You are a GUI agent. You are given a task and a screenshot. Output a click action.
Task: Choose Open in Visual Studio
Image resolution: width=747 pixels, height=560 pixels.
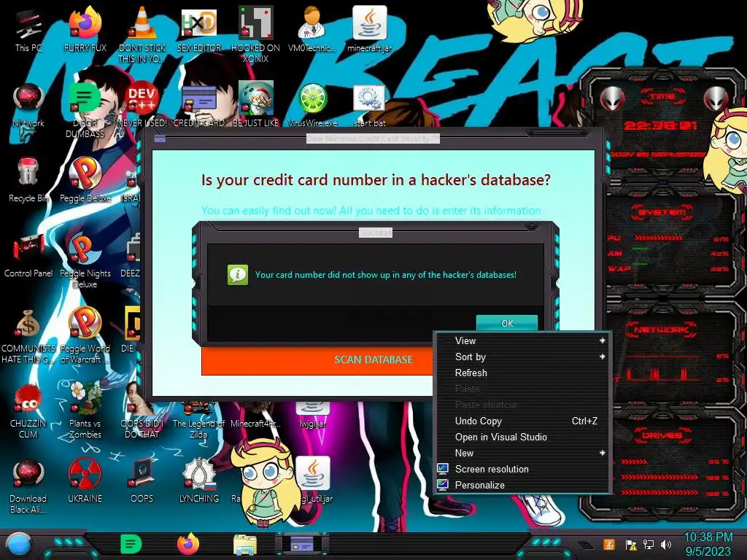click(522, 437)
